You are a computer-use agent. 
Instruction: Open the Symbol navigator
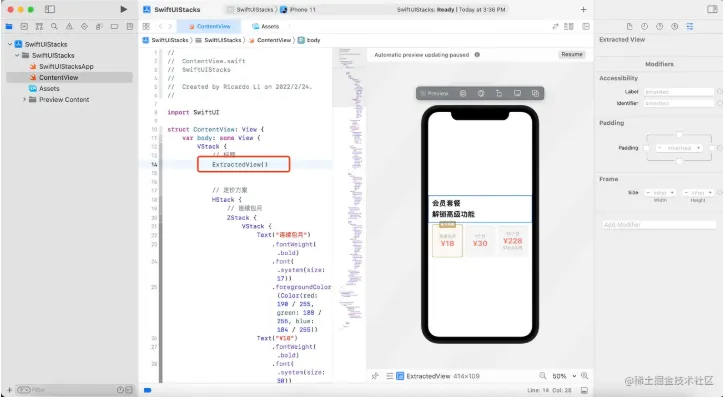(x=39, y=27)
